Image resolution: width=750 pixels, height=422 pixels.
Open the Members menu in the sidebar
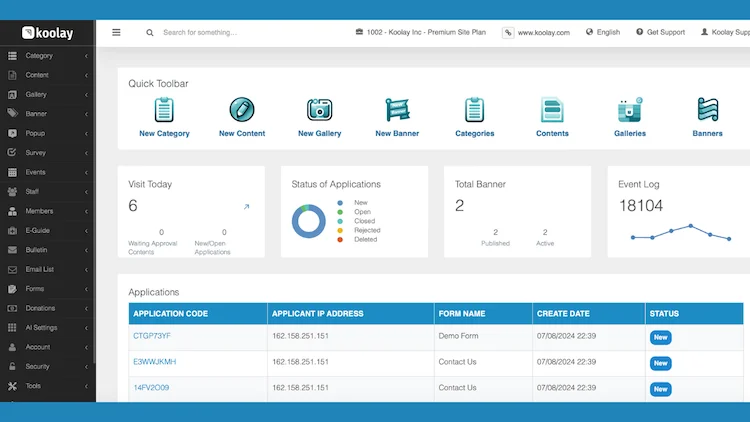click(47, 211)
